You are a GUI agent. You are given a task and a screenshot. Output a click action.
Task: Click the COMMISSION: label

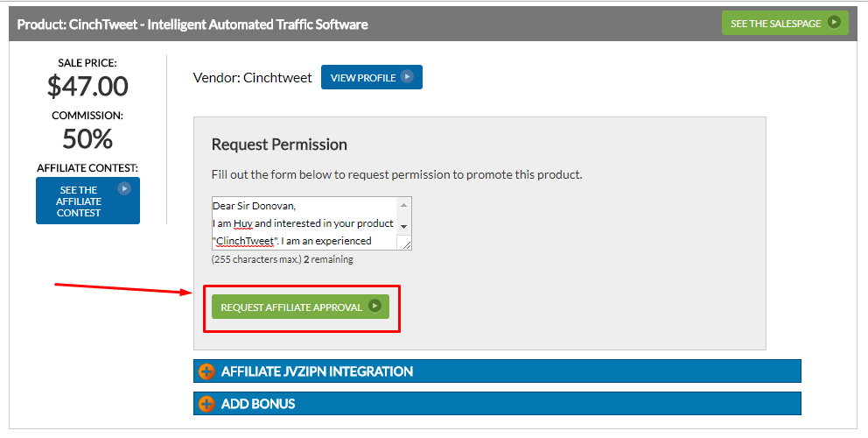coord(87,116)
